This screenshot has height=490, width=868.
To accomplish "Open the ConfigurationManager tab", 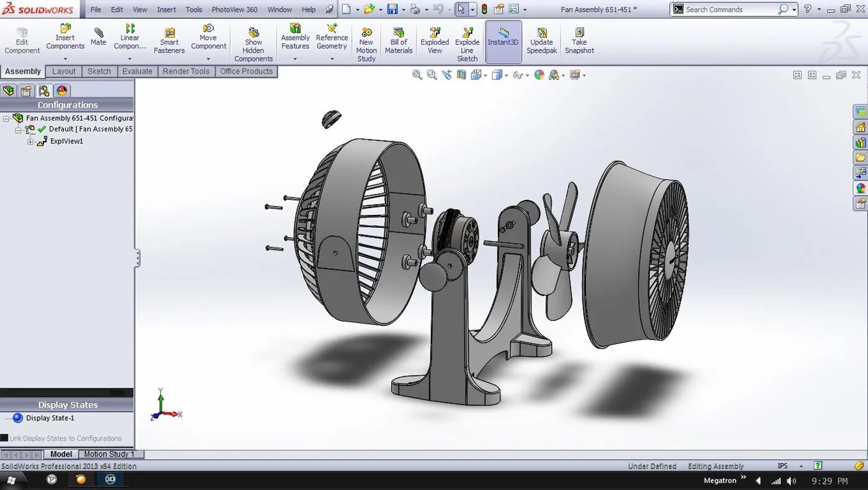I will pyautogui.click(x=43, y=91).
